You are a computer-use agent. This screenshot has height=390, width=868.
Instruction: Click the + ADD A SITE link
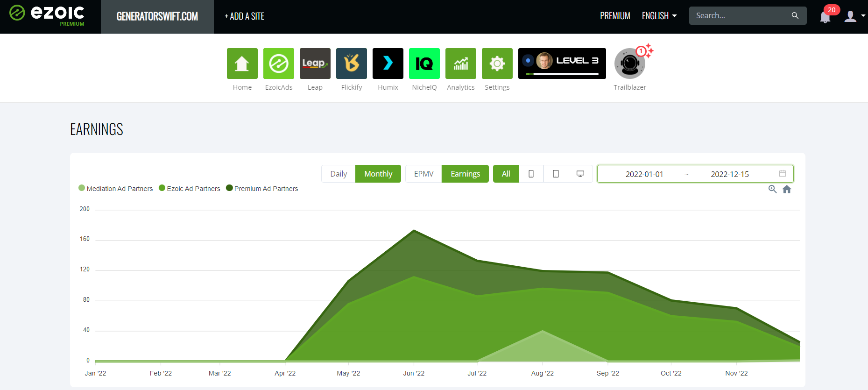pyautogui.click(x=244, y=16)
